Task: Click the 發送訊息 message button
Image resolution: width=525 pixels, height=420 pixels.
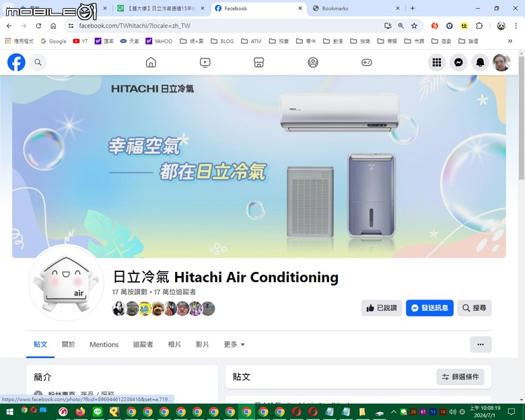Action: (429, 308)
